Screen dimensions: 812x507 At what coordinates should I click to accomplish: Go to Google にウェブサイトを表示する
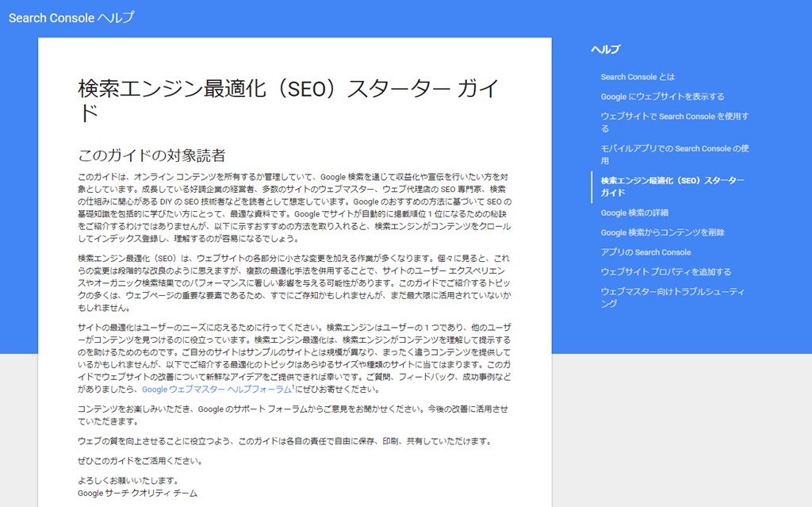[662, 97]
